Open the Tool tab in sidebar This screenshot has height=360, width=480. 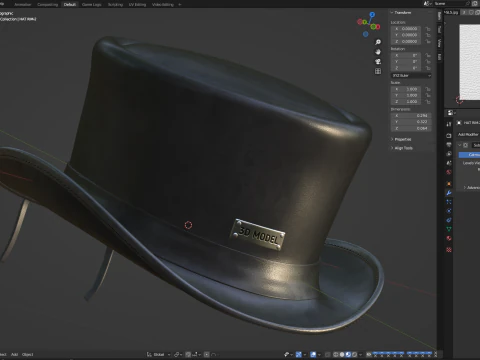439,30
